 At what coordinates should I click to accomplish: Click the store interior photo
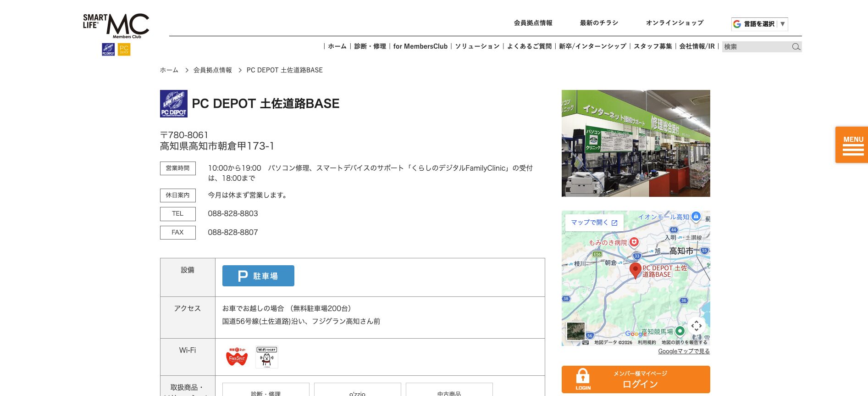[x=636, y=143]
